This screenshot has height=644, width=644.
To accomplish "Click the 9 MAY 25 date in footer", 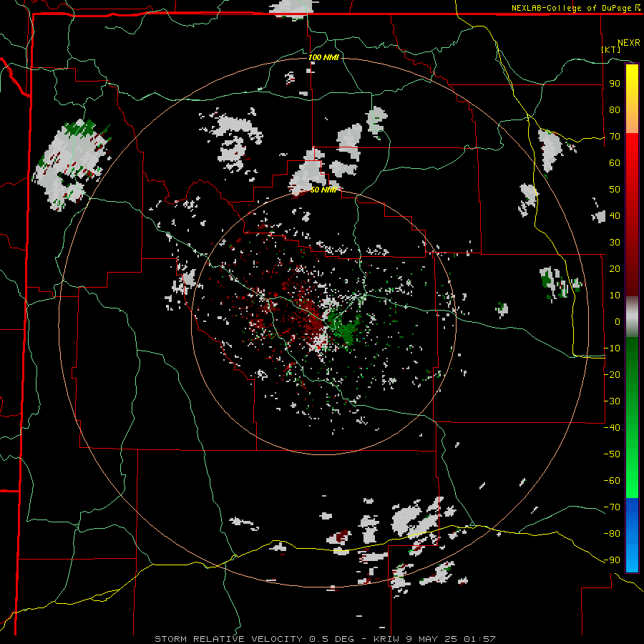I will click(x=431, y=639).
